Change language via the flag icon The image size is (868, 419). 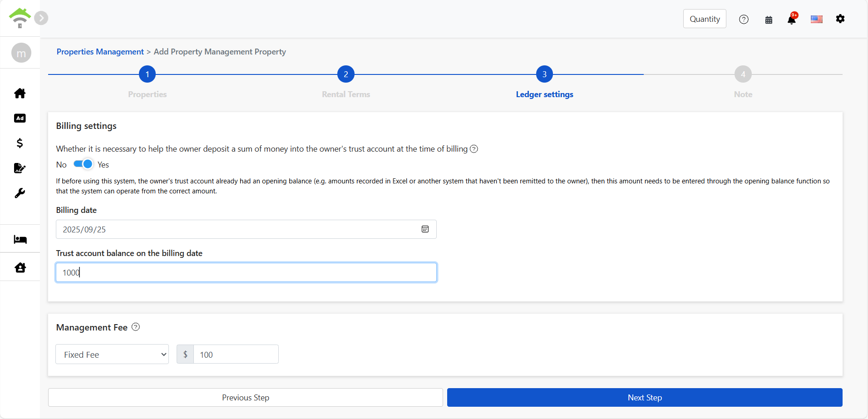pyautogui.click(x=816, y=19)
